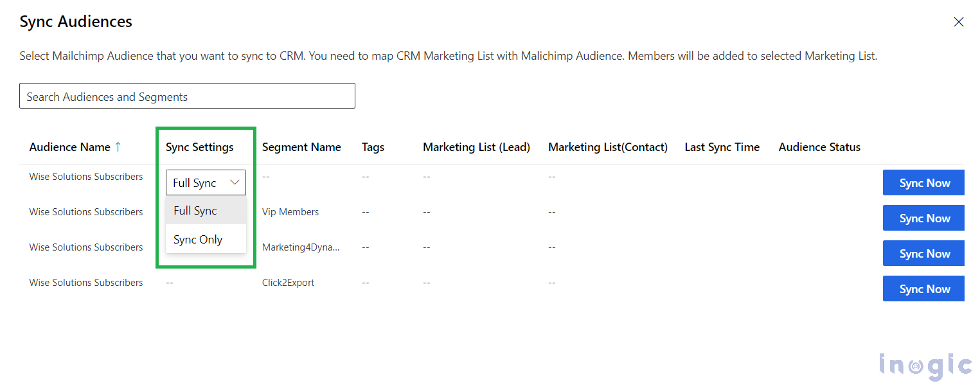Select Full Sync from the open dropdown
Image resolution: width=980 pixels, height=390 pixels.
click(x=195, y=210)
